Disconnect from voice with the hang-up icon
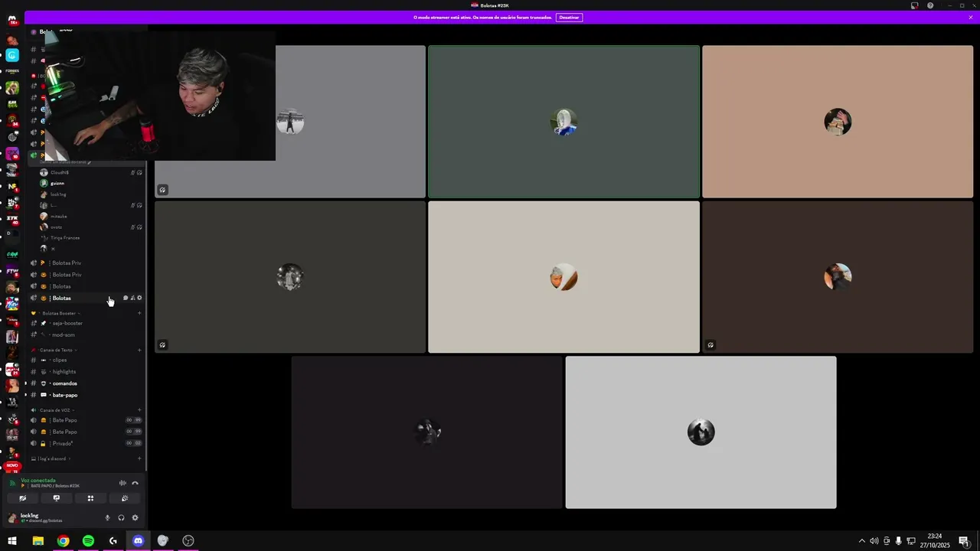980x551 pixels. [x=136, y=483]
